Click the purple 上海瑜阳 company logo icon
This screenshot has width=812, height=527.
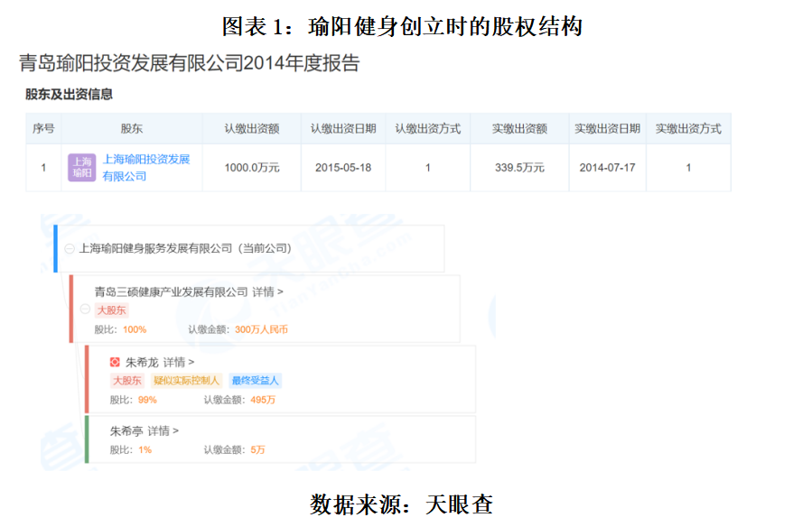tap(81, 168)
